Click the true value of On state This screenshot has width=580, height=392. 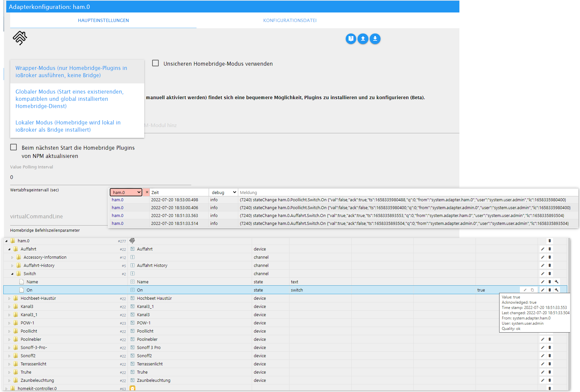[481, 290]
